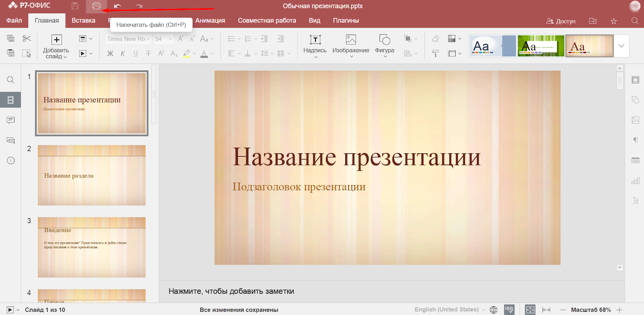This screenshot has height=315, width=644.
Task: Click the yellow highlight color button
Action: (x=186, y=54)
